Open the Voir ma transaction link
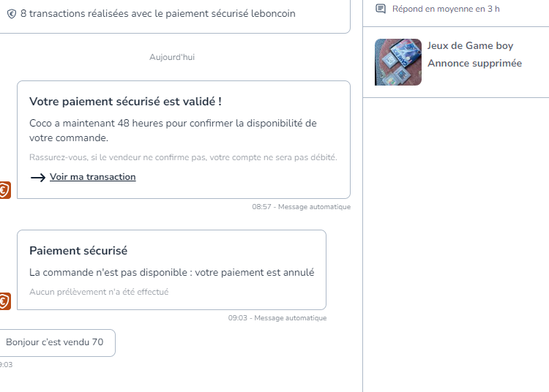 [x=92, y=177]
